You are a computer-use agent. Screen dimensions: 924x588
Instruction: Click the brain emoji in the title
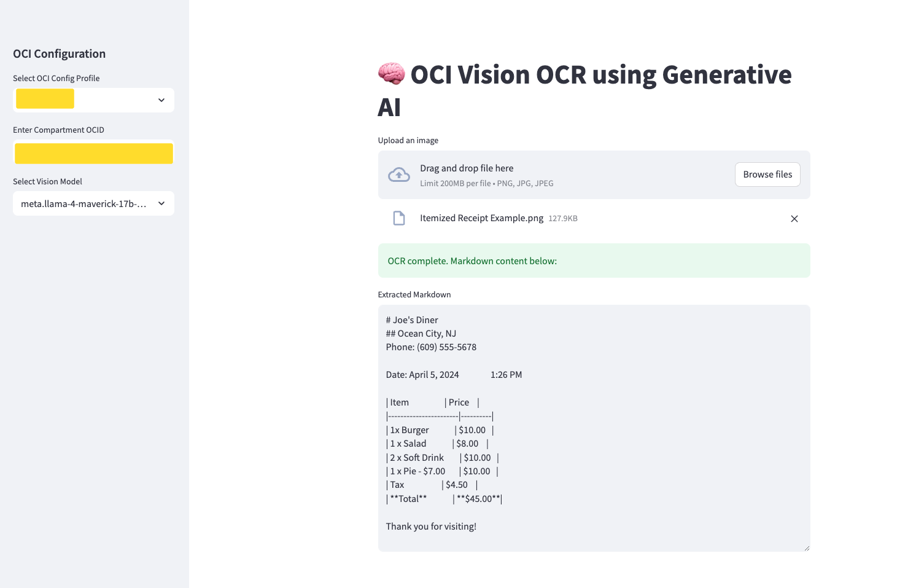pos(391,74)
